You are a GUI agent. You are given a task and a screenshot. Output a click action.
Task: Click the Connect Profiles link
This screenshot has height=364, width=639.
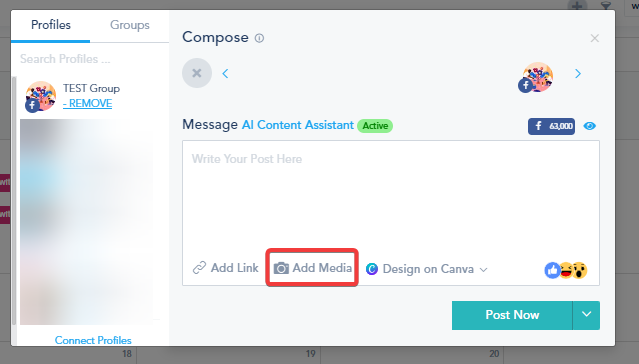(93, 340)
